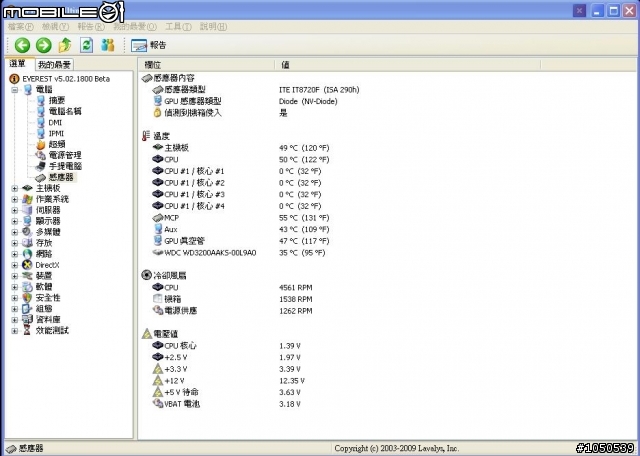Click the 軟體 software icon
Viewport: 640px width, 456px height.
(27, 287)
